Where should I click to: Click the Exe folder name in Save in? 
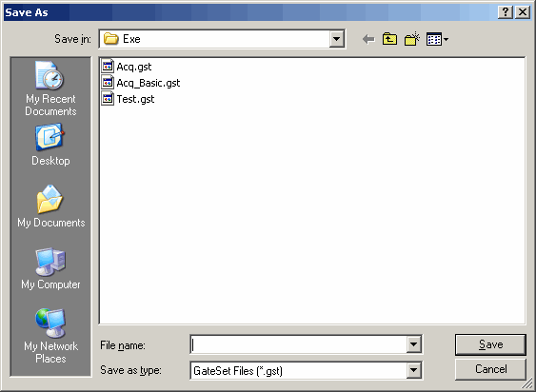(131, 39)
